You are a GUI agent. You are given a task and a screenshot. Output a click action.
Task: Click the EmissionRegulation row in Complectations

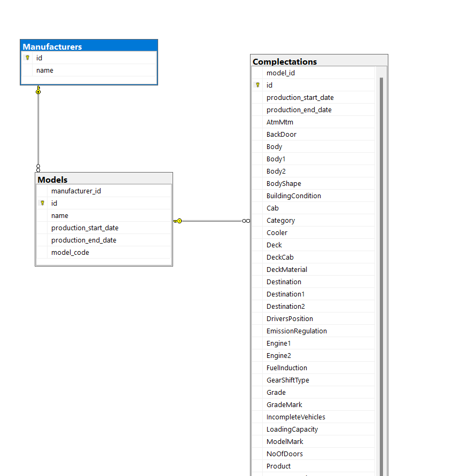pyautogui.click(x=296, y=331)
